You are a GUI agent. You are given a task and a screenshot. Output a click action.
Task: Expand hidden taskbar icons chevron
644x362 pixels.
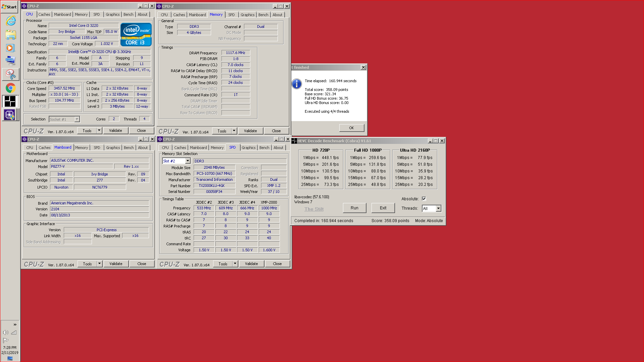pyautogui.click(x=15, y=324)
